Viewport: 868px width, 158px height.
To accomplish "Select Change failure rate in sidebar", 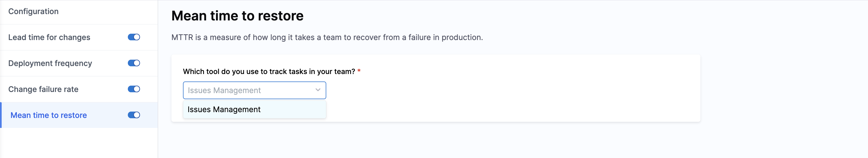I will click(x=43, y=89).
